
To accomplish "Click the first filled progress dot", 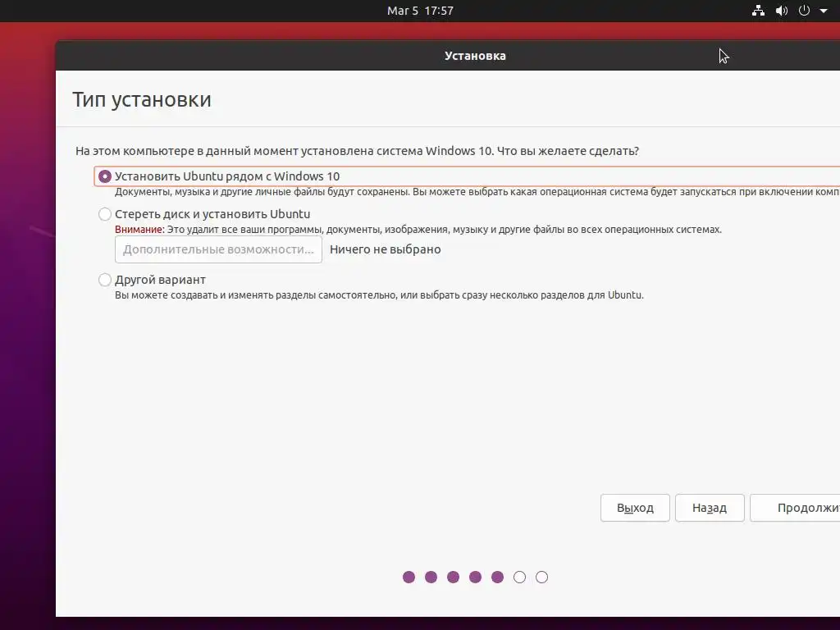I will click(x=409, y=577).
